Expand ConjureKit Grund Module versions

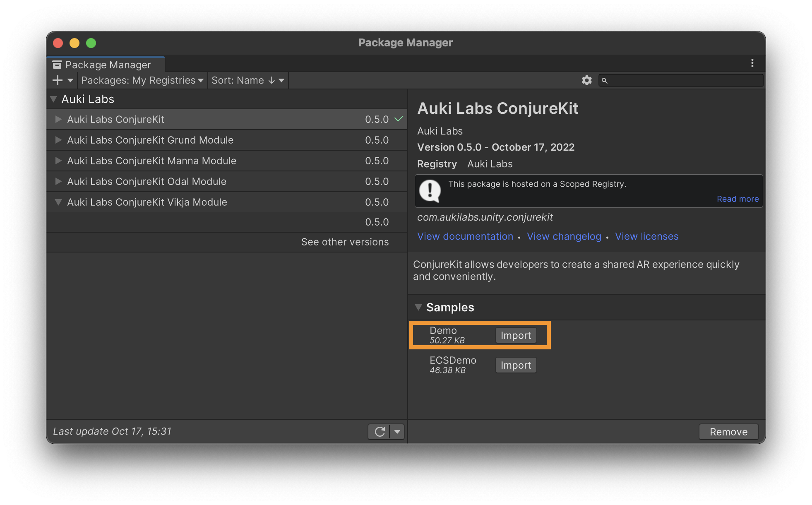[58, 140]
